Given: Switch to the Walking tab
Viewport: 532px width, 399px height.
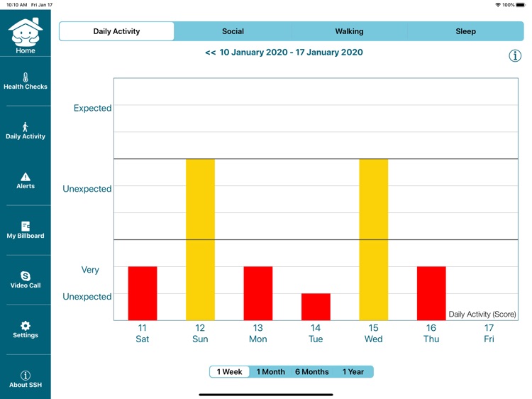Looking at the screenshot, I should [x=349, y=31].
